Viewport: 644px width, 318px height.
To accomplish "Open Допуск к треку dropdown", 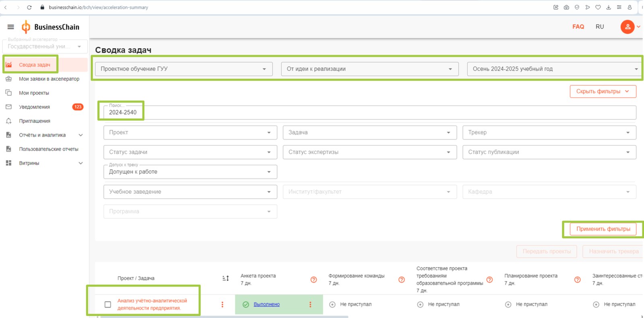I will pos(190,172).
